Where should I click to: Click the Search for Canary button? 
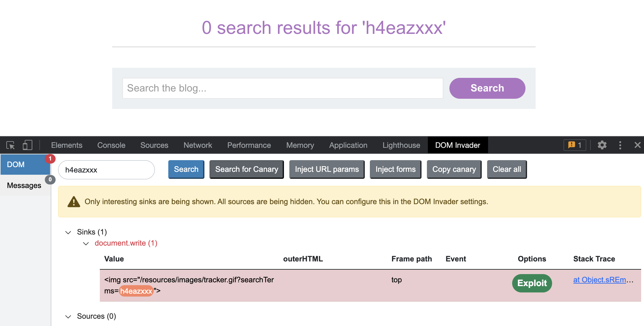tap(247, 169)
